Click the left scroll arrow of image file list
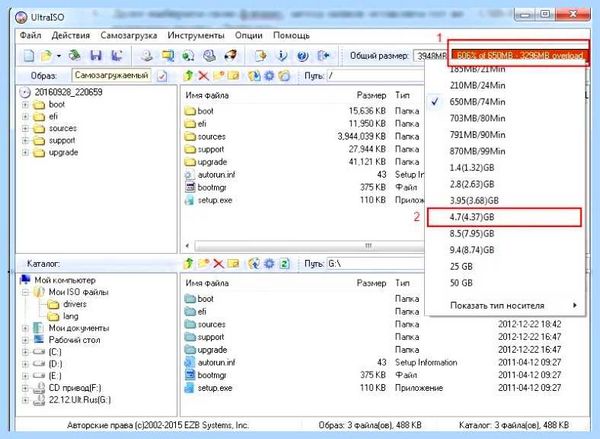 [x=188, y=246]
